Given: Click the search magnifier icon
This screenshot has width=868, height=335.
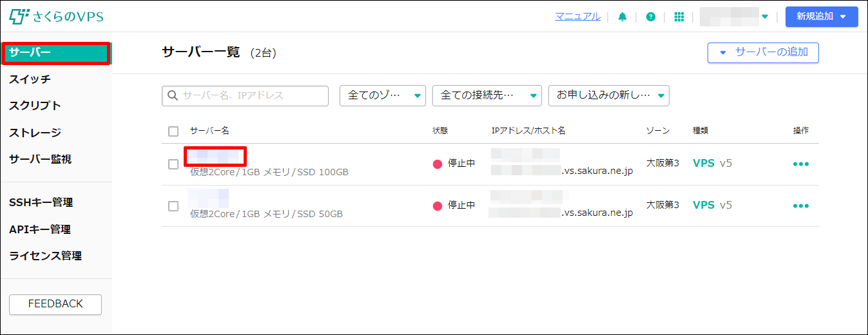Looking at the screenshot, I should click(x=173, y=96).
